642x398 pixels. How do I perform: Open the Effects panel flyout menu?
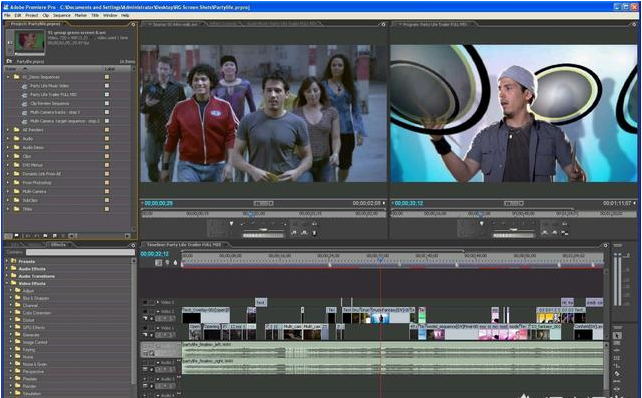coord(133,245)
